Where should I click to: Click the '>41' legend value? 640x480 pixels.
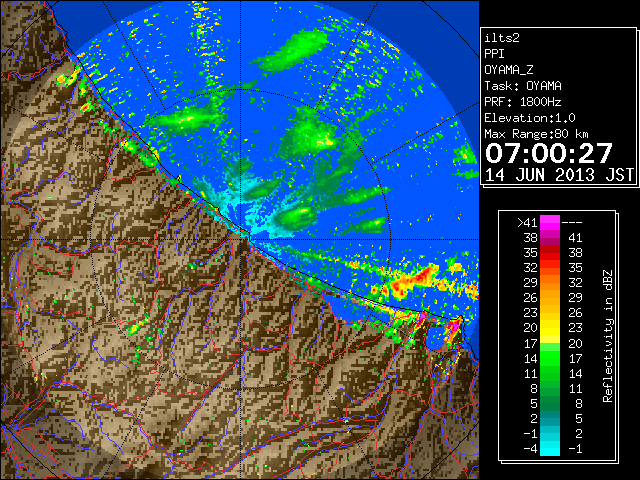(527, 223)
